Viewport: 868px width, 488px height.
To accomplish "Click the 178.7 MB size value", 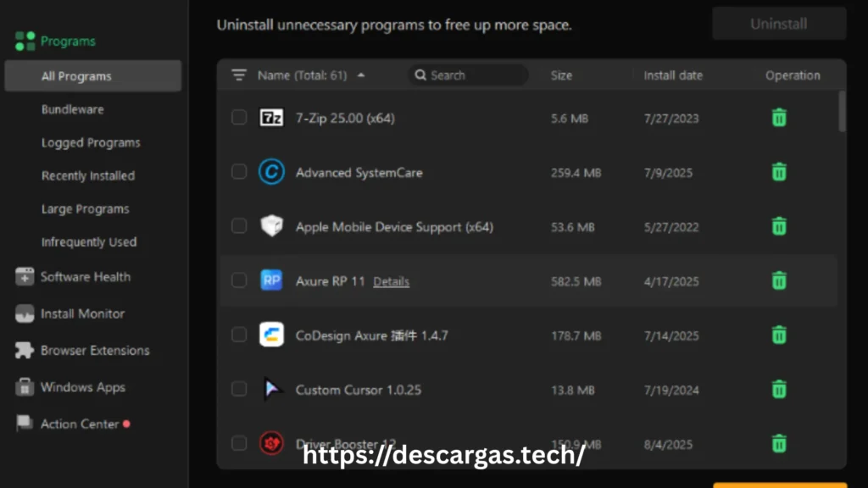I will pyautogui.click(x=576, y=335).
